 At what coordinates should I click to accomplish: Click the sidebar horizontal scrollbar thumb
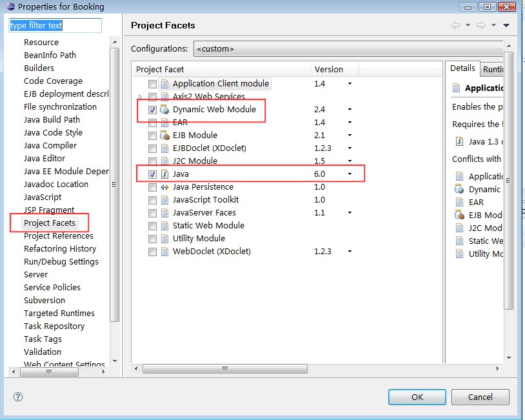point(49,372)
